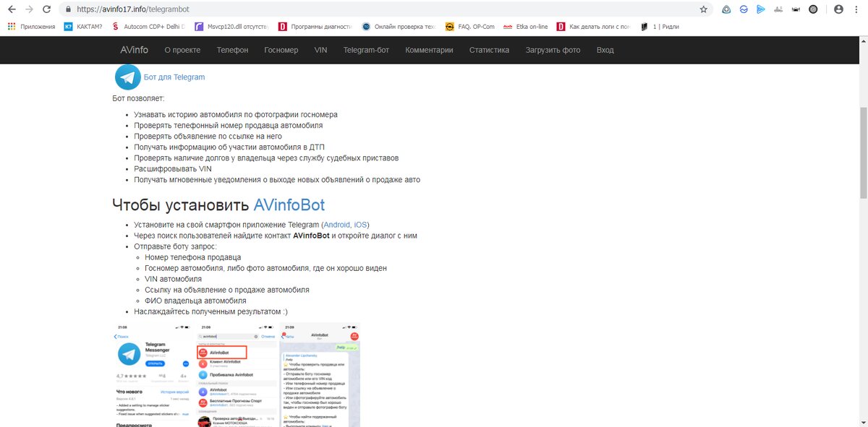
Task: Open the Chrome three-dot menu
Action: [x=857, y=9]
